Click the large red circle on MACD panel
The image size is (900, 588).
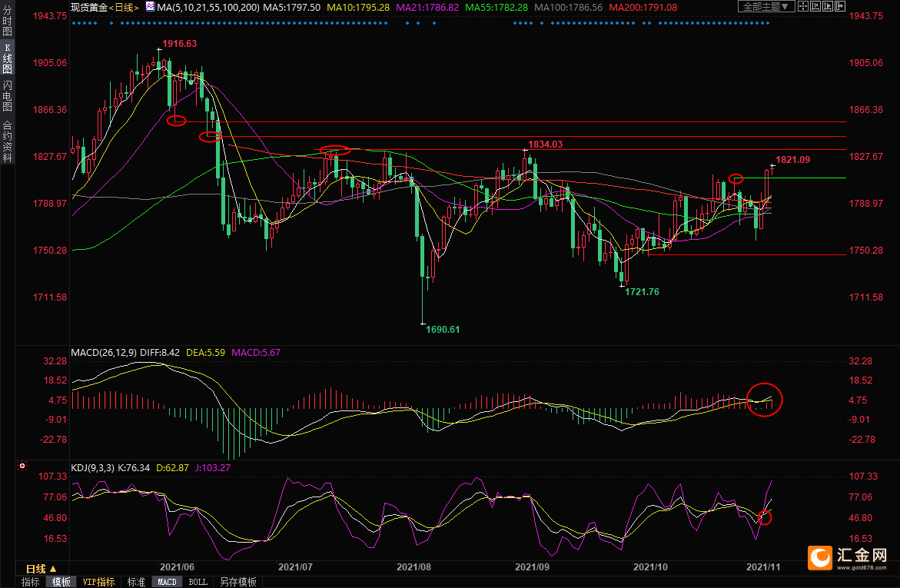click(x=765, y=399)
